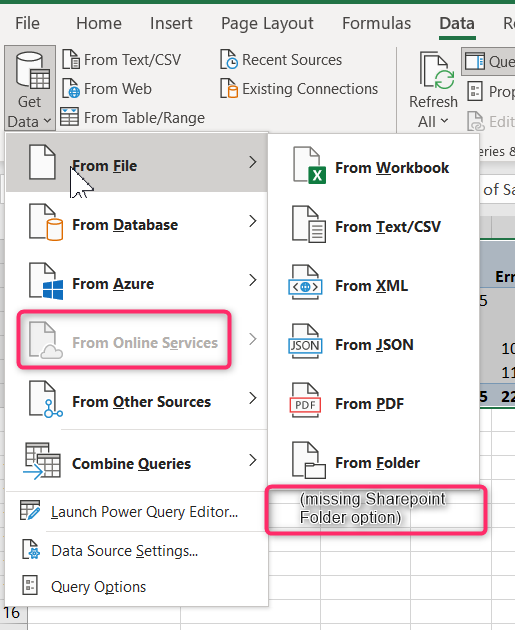The height and width of the screenshot is (630, 515).
Task: Click Existing Connections button text
Action: [x=310, y=89]
